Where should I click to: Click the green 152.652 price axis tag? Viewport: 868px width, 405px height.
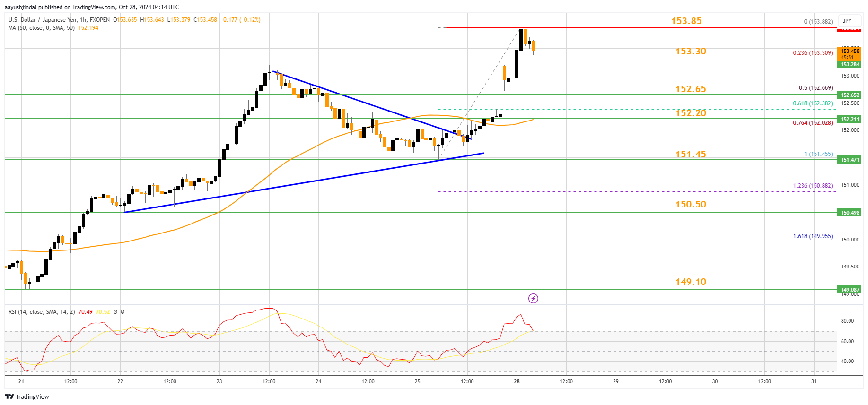[x=850, y=95]
